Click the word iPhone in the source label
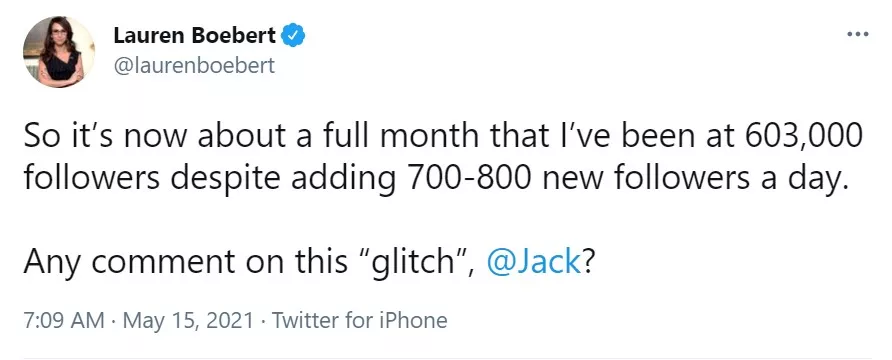Image resolution: width=892 pixels, height=360 pixels. click(411, 321)
